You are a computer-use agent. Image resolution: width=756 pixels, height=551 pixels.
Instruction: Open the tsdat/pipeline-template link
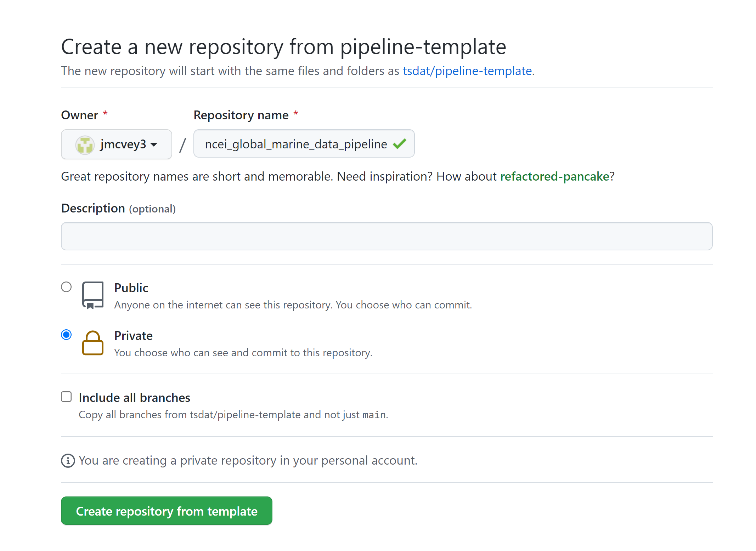click(x=467, y=71)
